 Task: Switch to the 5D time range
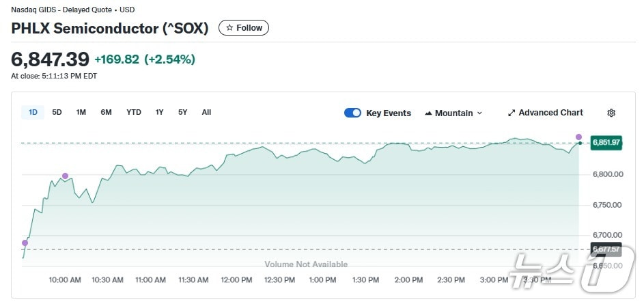[x=57, y=112]
